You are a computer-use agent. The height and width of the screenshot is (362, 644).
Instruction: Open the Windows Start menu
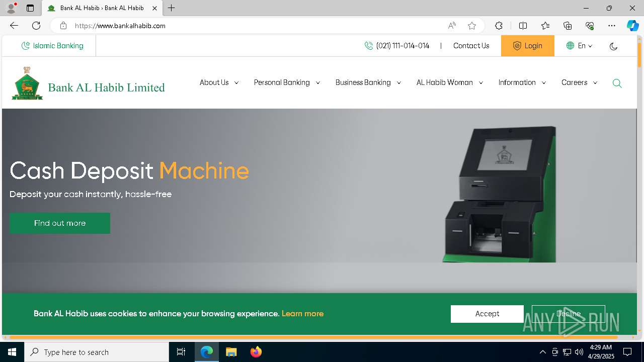point(12,352)
